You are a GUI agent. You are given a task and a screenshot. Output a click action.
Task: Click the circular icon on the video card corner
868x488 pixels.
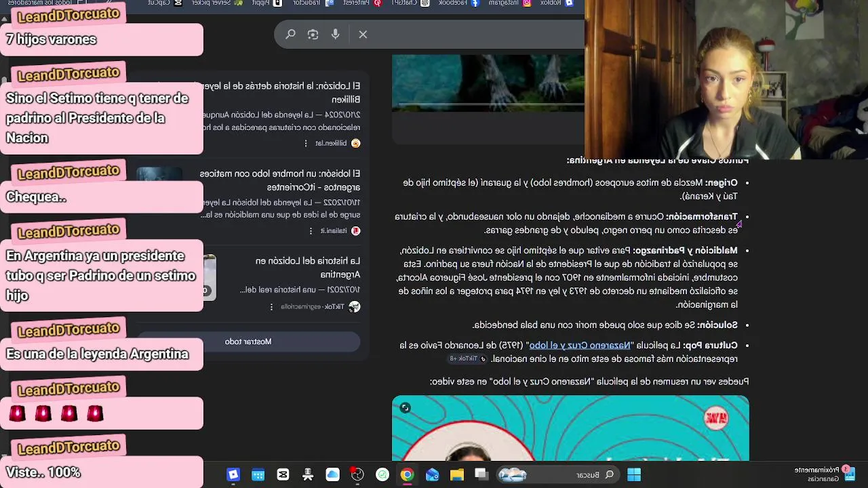[x=405, y=407]
